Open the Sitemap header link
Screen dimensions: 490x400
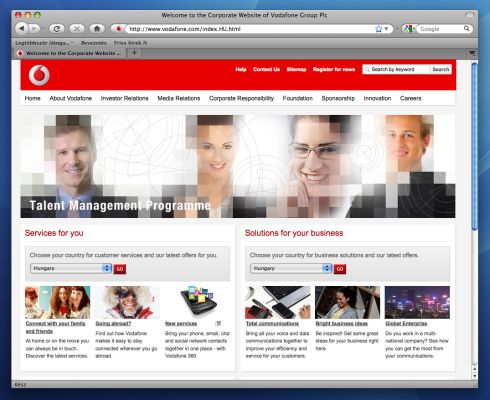coord(296,69)
